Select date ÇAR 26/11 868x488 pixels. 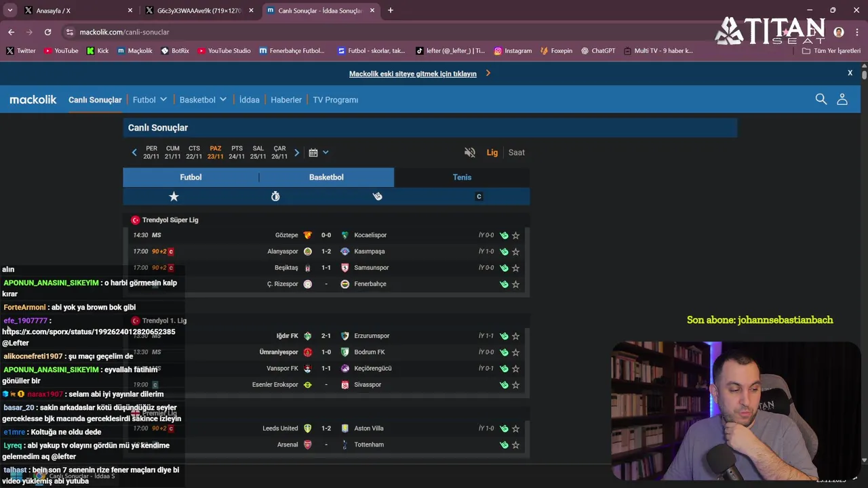(x=279, y=152)
